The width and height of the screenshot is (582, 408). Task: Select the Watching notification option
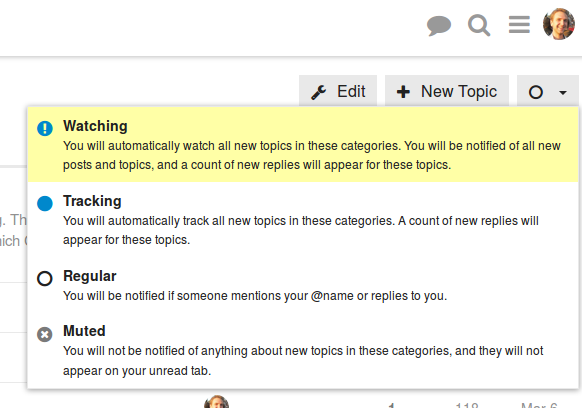pyautogui.click(x=303, y=144)
